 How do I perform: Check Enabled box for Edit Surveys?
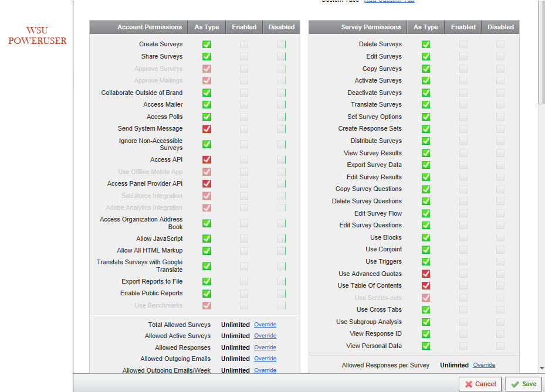click(x=463, y=57)
